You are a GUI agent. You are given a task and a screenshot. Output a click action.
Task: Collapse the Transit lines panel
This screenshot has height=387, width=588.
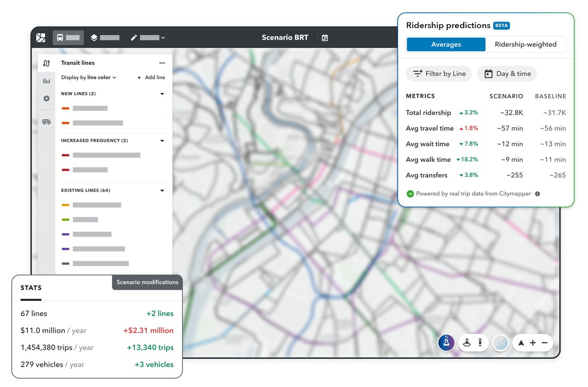pyautogui.click(x=162, y=63)
